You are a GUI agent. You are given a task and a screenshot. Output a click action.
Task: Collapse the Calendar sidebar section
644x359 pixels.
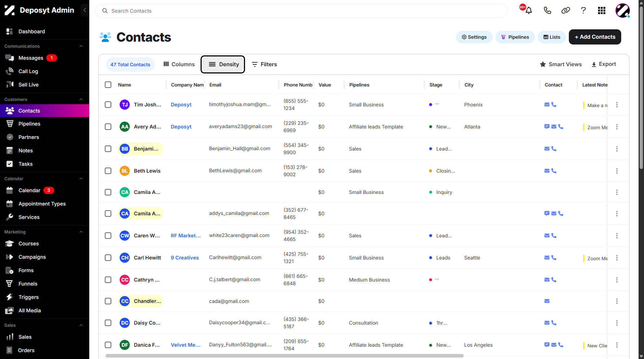81,179
